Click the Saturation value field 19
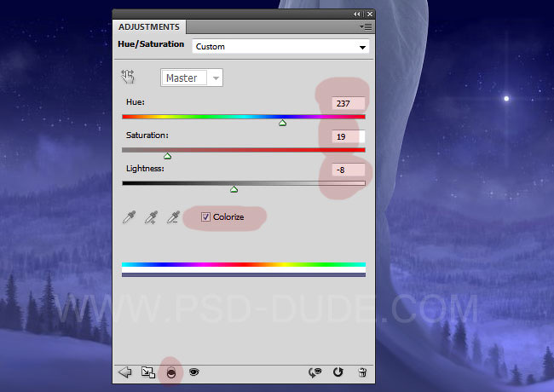The height and width of the screenshot is (392, 554). coord(349,136)
